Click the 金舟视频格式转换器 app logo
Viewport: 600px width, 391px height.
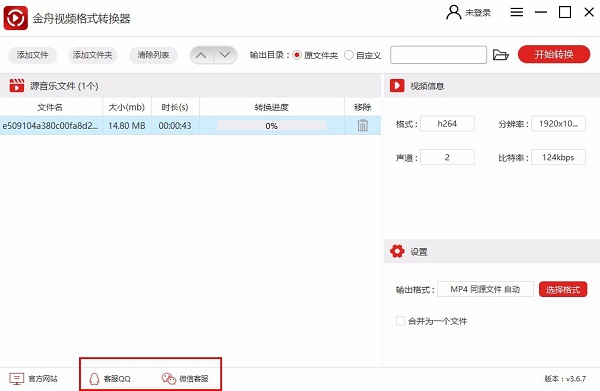coord(16,18)
